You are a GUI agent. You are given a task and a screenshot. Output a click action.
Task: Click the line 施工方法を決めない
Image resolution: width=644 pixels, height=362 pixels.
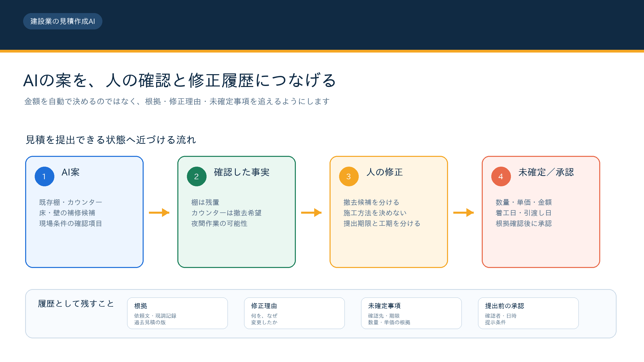tap(375, 213)
